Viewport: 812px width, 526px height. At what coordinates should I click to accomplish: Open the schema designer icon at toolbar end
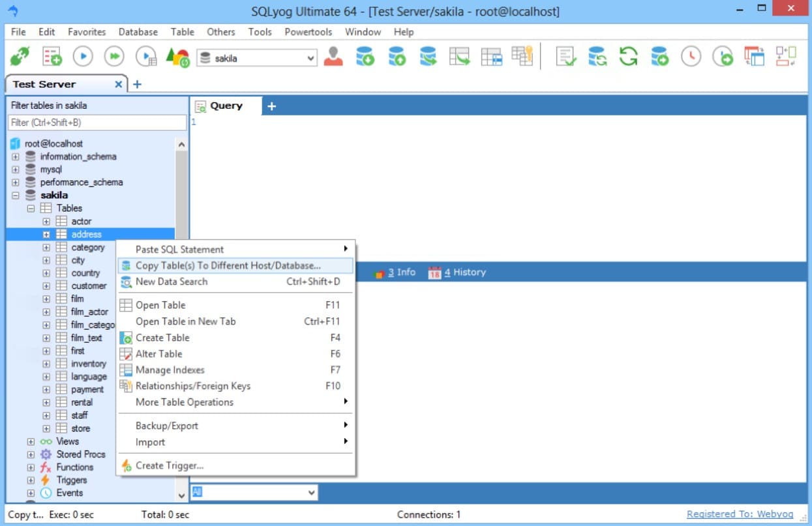(785, 57)
